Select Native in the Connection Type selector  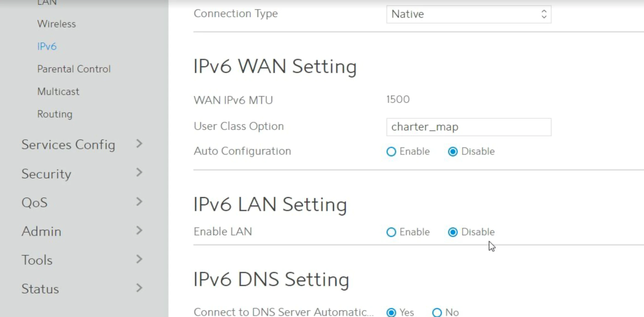click(468, 14)
